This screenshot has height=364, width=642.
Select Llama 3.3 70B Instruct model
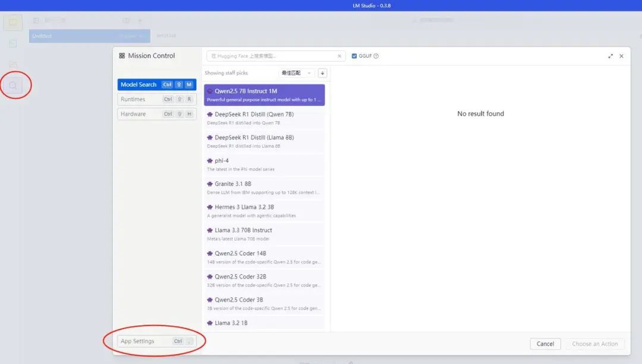point(265,234)
